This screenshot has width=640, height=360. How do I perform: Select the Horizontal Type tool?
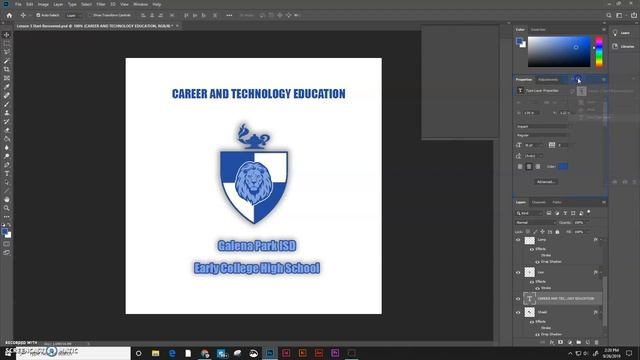tap(7, 173)
